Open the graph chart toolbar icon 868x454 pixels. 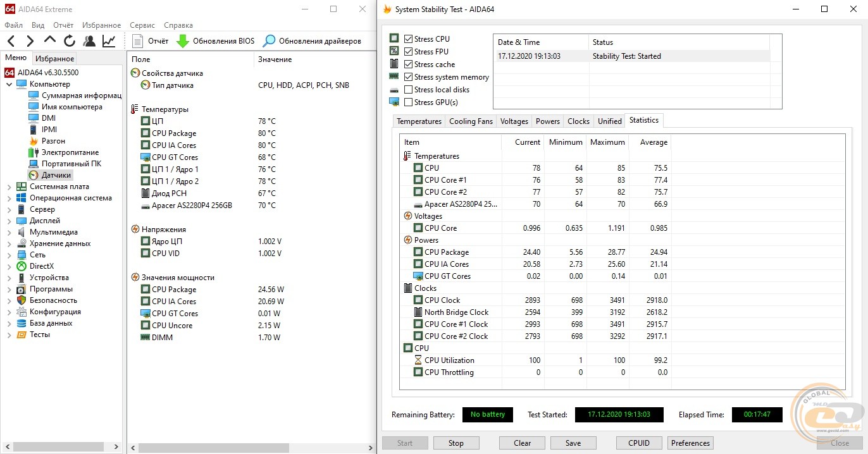click(109, 41)
